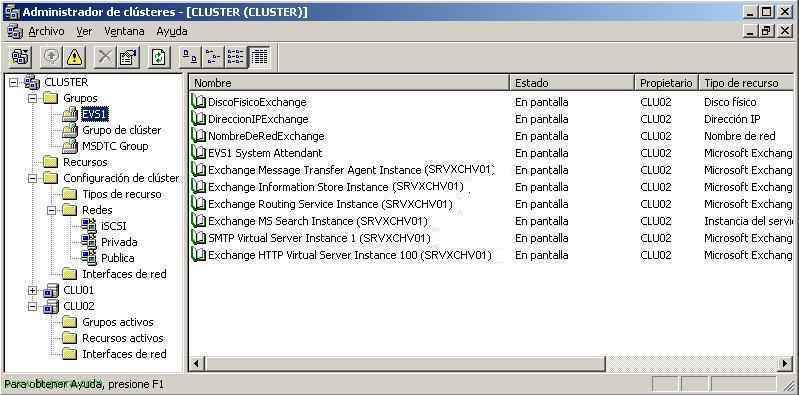Select the Publica network icon
This screenshot has height=395, width=799.
(89, 257)
